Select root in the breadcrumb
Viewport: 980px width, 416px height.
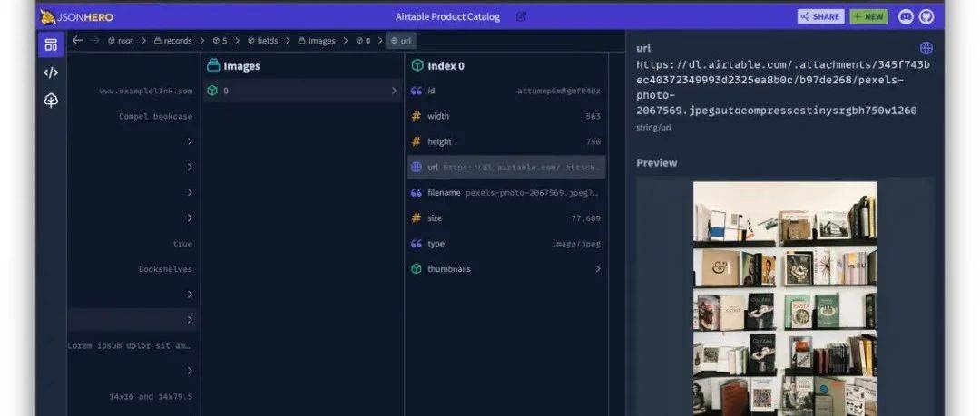point(121,41)
